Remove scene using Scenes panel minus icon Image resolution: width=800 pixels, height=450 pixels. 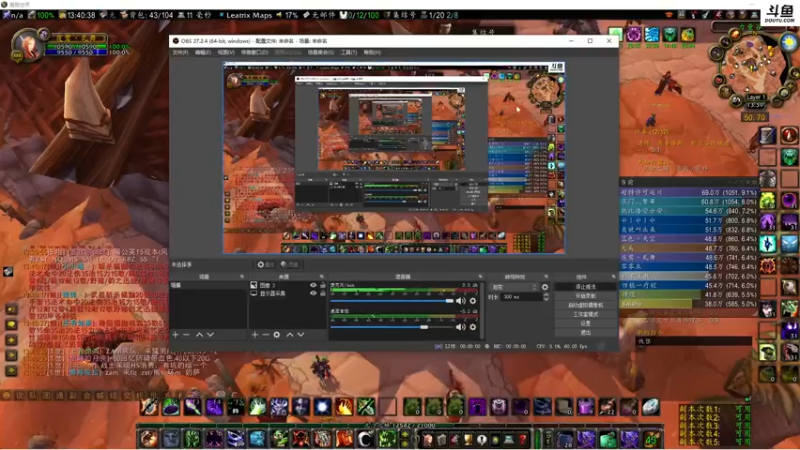click(186, 335)
